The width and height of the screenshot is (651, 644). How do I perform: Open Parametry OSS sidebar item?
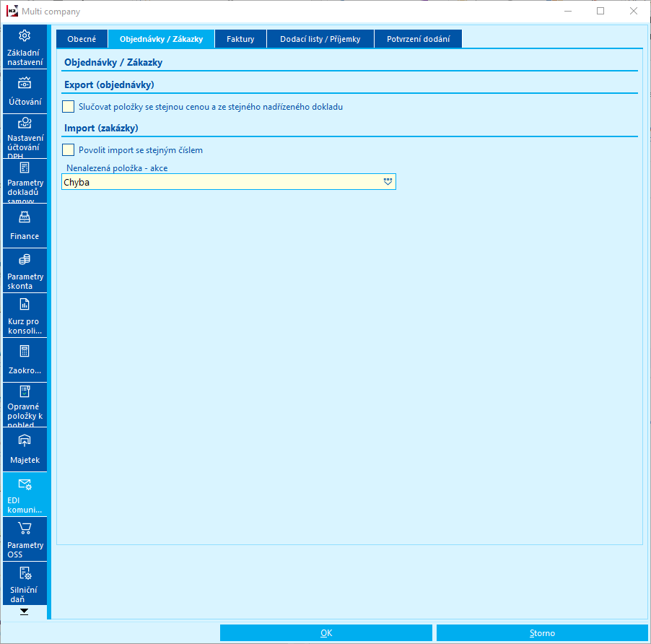[25, 540]
